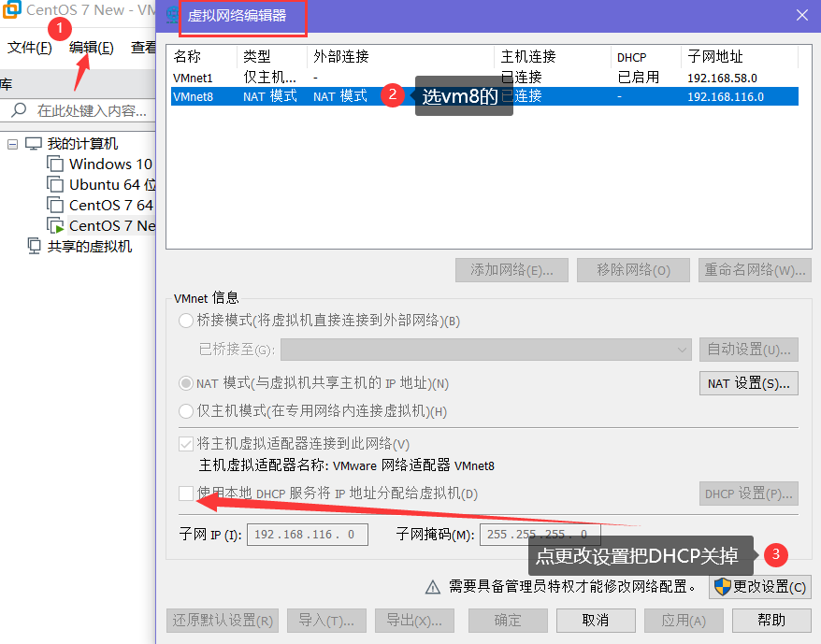Click 已启用 DHCP cell of VMnet1
This screenshot has height=644, width=821.
639,78
